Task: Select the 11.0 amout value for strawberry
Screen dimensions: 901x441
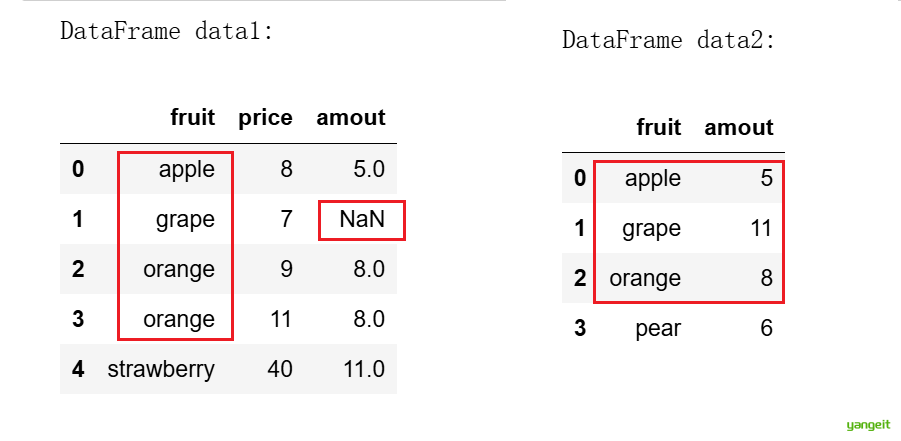Action: [364, 369]
